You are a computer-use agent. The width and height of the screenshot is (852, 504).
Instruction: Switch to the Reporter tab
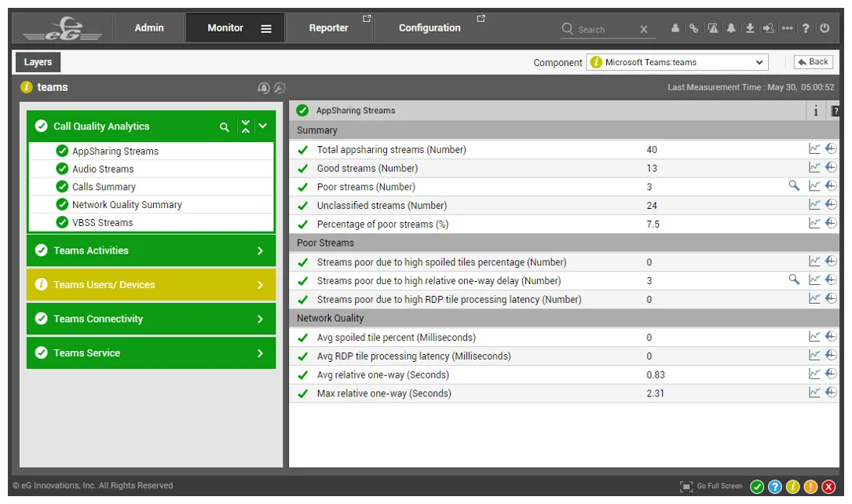point(329,27)
